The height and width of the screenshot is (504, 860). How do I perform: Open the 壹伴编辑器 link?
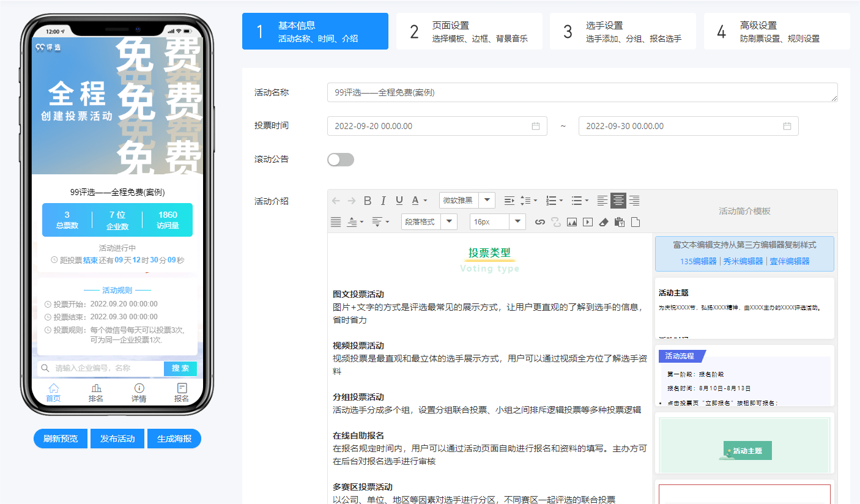click(x=790, y=261)
